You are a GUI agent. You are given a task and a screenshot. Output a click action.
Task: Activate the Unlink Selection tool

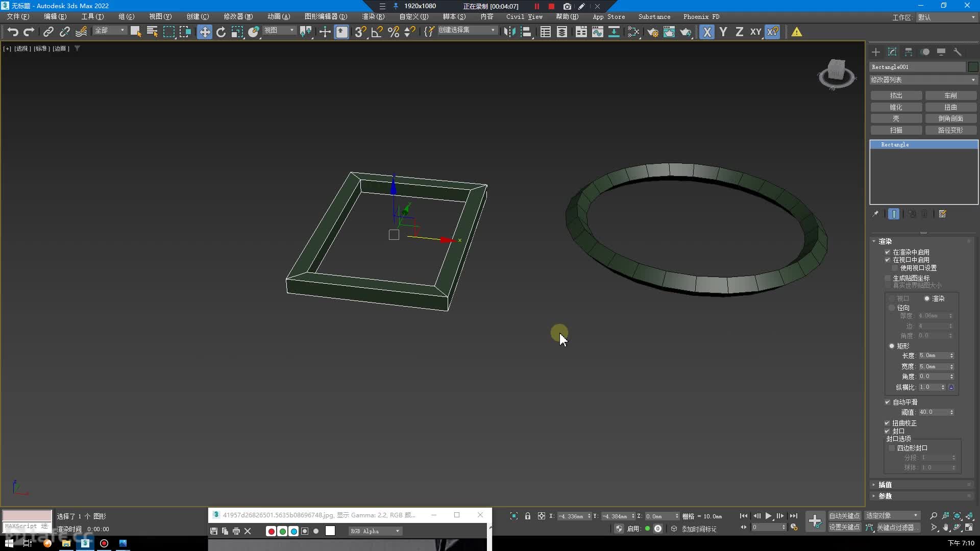click(x=65, y=32)
